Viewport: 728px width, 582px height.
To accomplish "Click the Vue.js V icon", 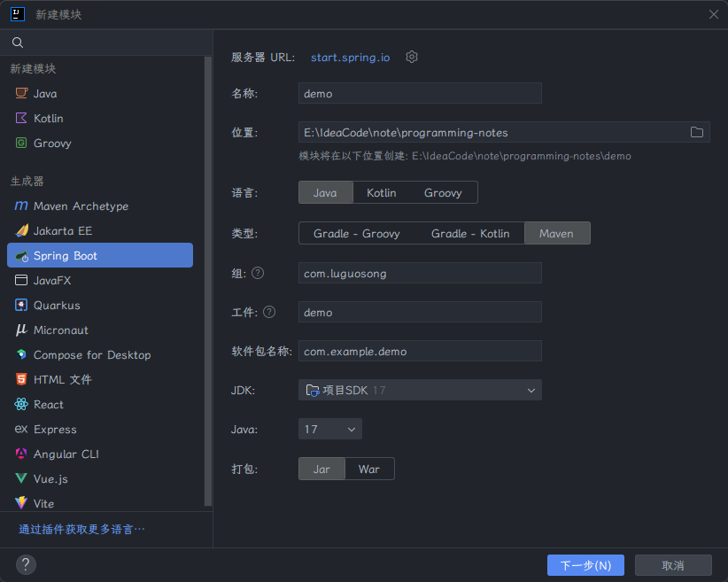I will click(21, 478).
